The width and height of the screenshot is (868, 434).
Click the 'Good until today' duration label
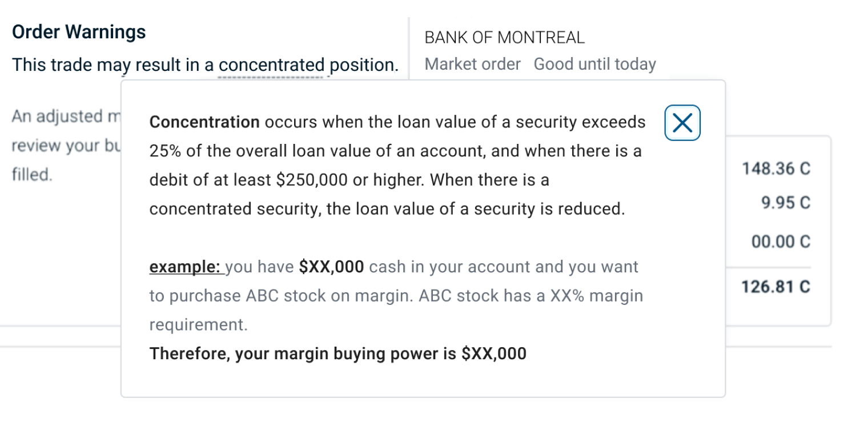tap(595, 64)
